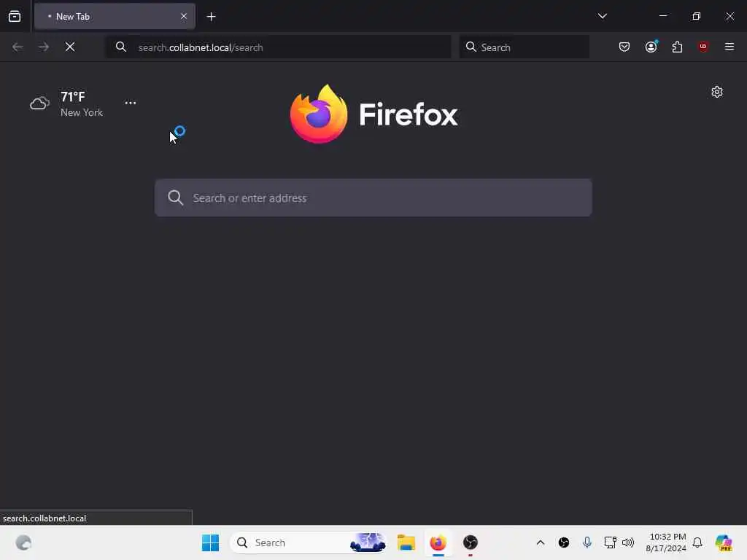
Task: Click the Firefox logo
Action: pyautogui.click(x=374, y=114)
